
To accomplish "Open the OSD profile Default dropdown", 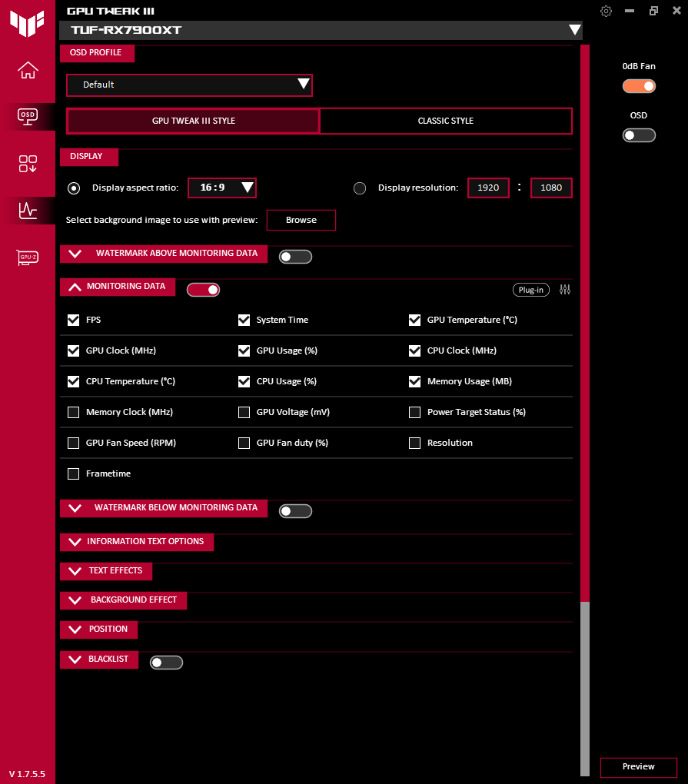I will coord(190,85).
